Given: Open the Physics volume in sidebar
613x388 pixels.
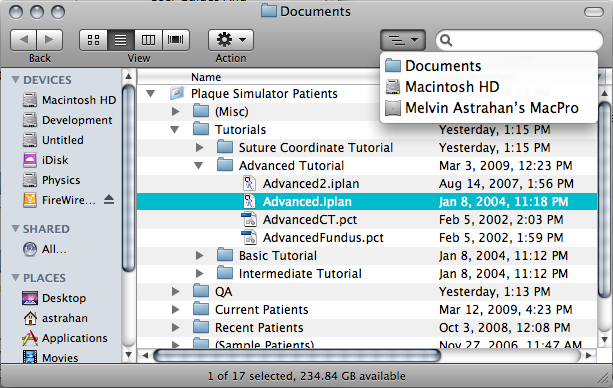Looking at the screenshot, I should (51, 180).
